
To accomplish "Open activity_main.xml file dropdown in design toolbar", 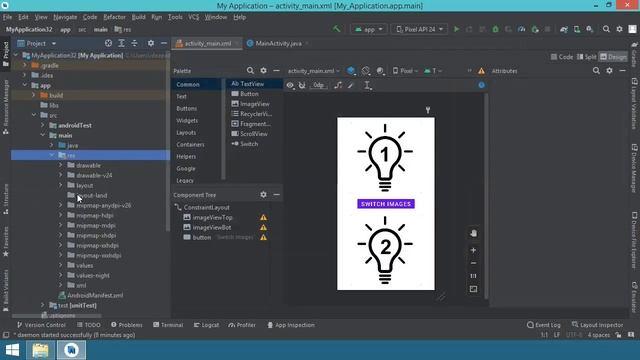I will coord(313,71).
